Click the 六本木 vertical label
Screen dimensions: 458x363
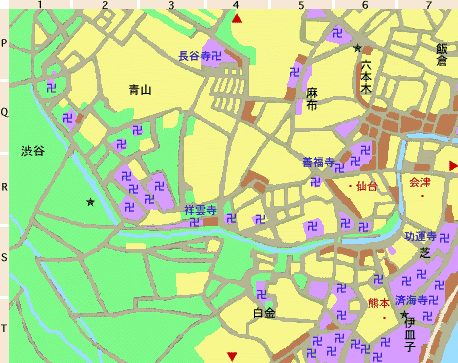click(366, 77)
